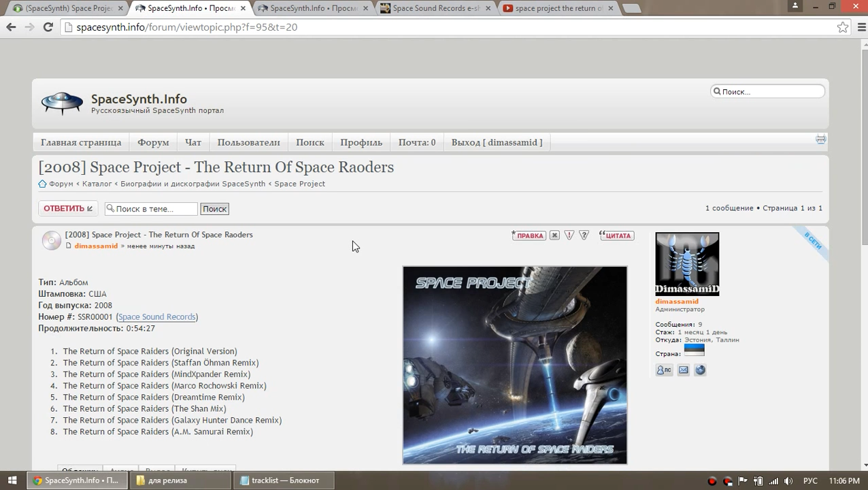This screenshot has height=490, width=868.
Task: Click the delete post X icon
Action: pos(554,235)
